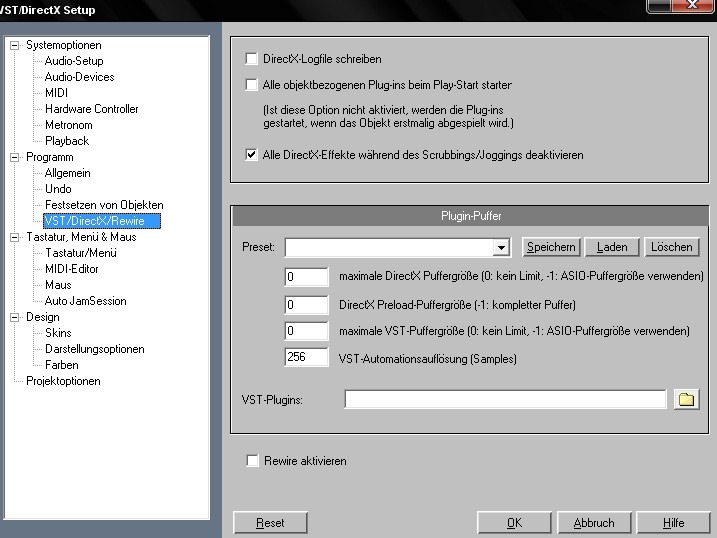The width and height of the screenshot is (717, 538).
Task: Click the Laden preset button
Action: pyautogui.click(x=612, y=247)
